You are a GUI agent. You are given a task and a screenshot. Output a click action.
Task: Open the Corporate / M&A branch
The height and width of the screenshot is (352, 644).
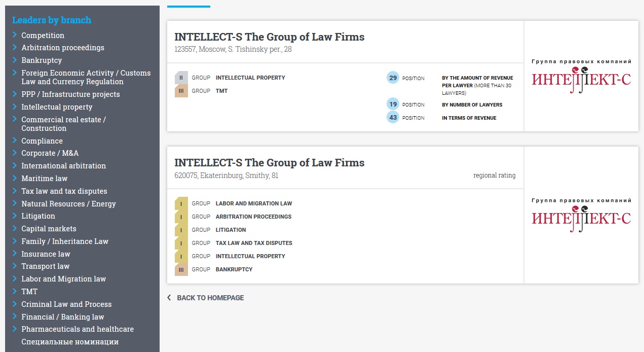[50, 153]
